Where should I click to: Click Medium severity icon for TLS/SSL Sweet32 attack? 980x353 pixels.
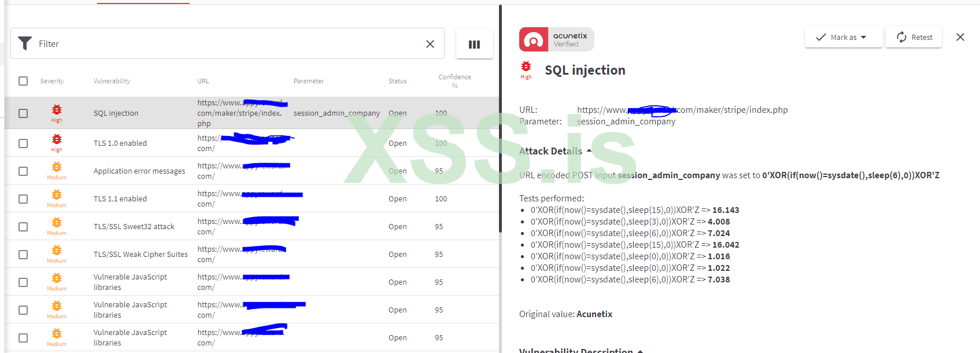tap(57, 222)
